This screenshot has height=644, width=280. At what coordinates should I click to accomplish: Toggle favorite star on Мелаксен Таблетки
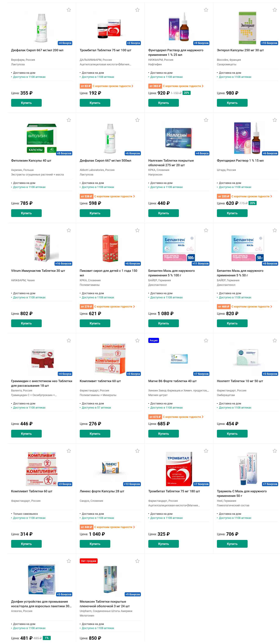(137, 561)
